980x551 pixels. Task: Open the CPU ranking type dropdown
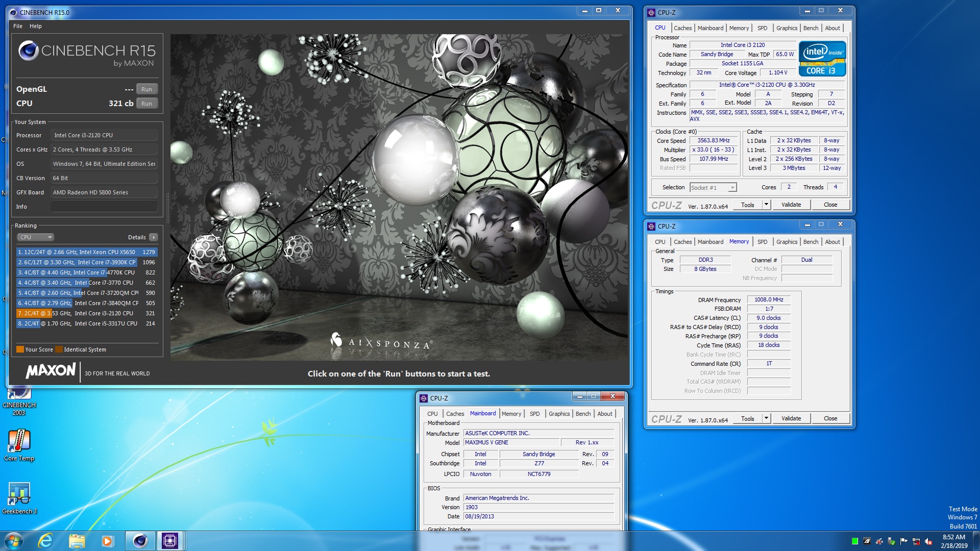pos(36,237)
